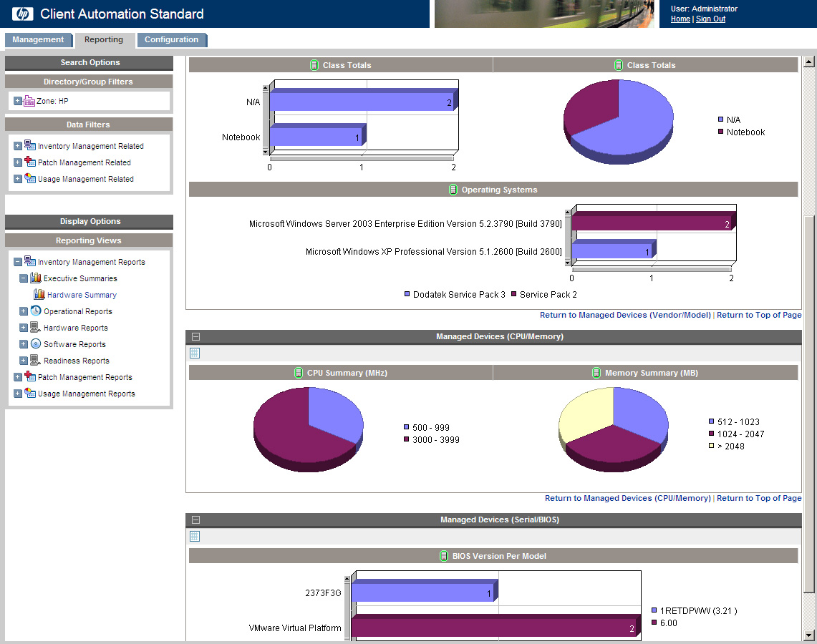Collapse the Managed Devices (CPU/Memory) section
The height and width of the screenshot is (644, 817).
tap(196, 337)
